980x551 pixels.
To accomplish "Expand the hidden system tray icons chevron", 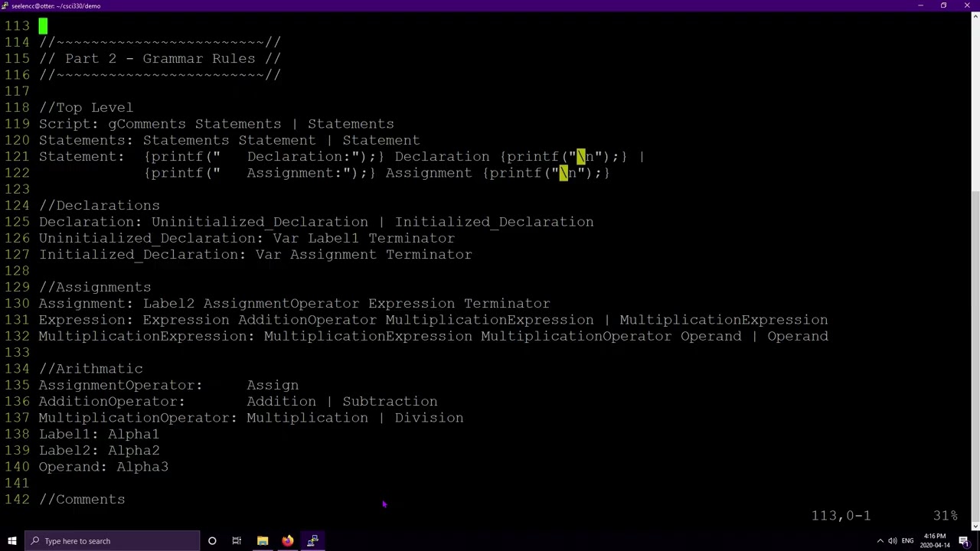I will tap(880, 541).
